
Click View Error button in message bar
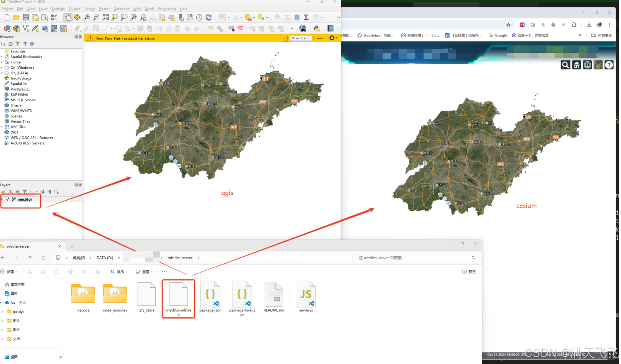pyautogui.click(x=300, y=38)
